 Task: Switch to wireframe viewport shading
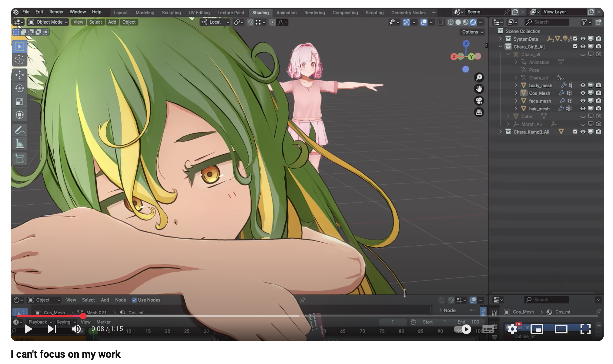[x=450, y=22]
